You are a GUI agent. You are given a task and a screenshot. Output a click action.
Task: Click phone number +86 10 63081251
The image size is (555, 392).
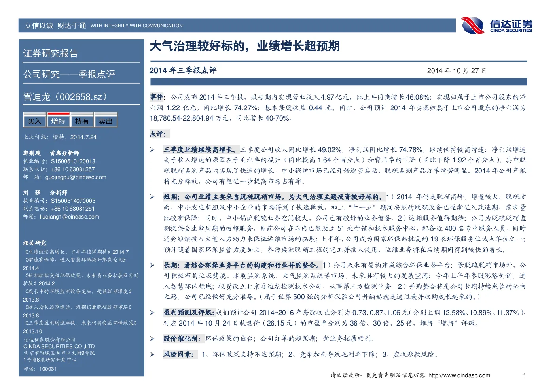(x=73, y=209)
